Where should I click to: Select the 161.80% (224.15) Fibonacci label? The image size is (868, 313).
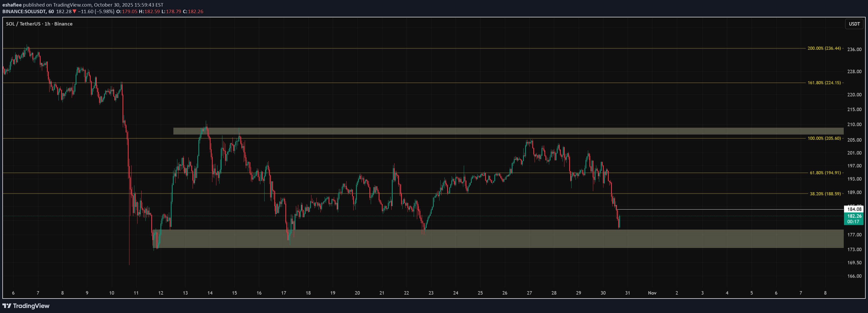(x=824, y=83)
